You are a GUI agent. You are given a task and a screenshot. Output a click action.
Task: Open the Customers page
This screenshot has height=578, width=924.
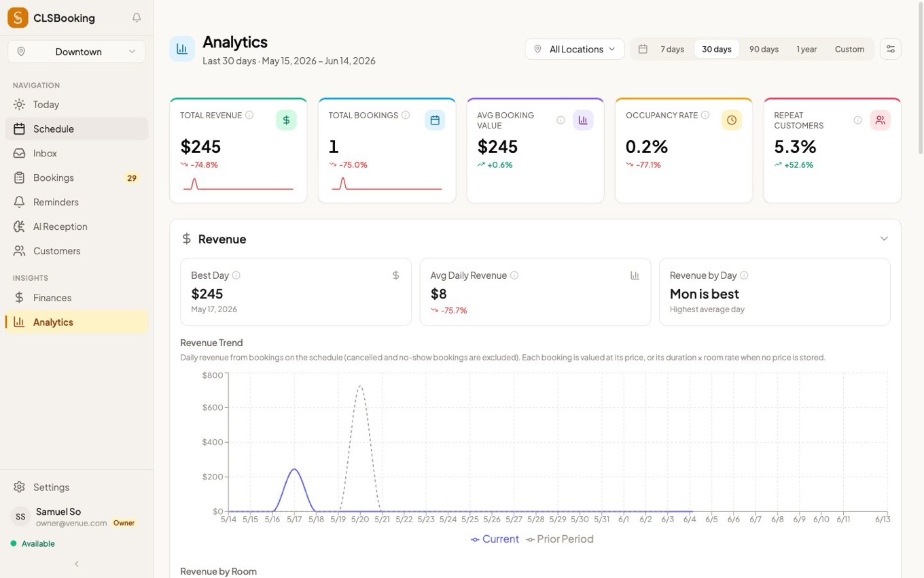point(77,251)
